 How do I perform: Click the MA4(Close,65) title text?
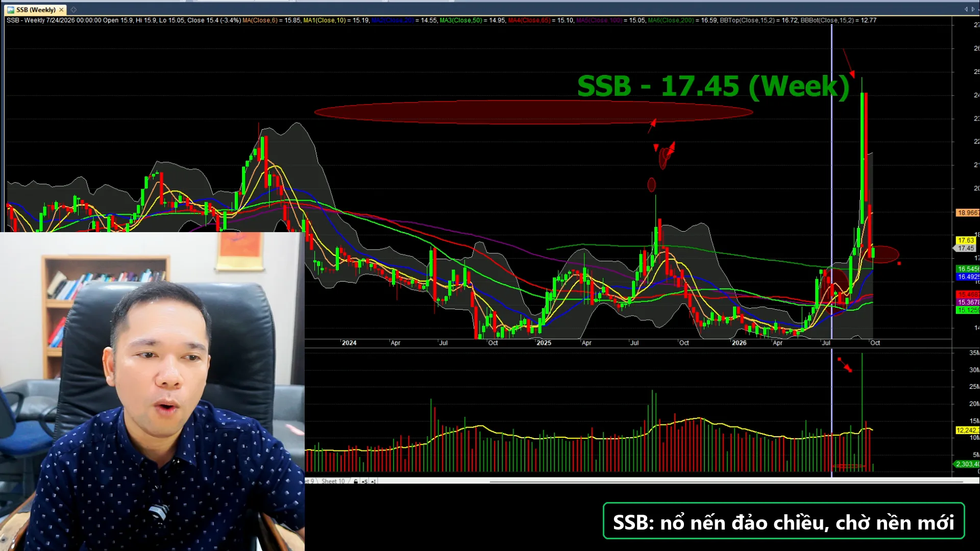point(529,20)
